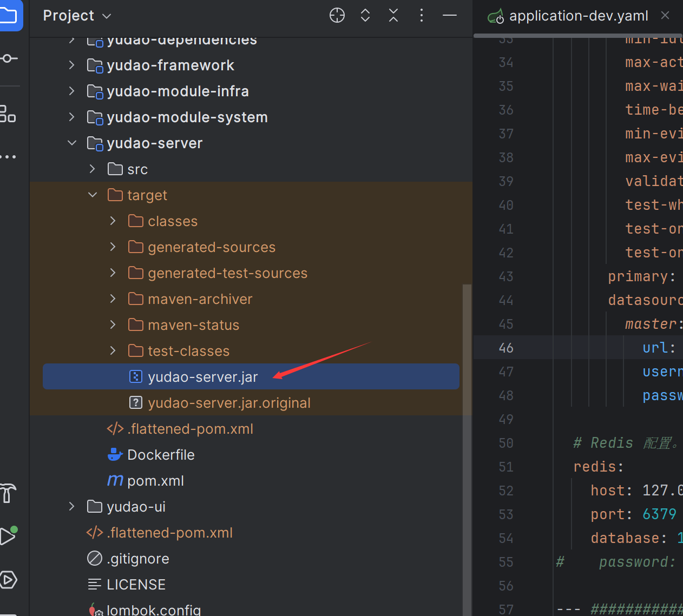The width and height of the screenshot is (683, 616).
Task: Open Project panel options (three dots)
Action: click(x=422, y=16)
